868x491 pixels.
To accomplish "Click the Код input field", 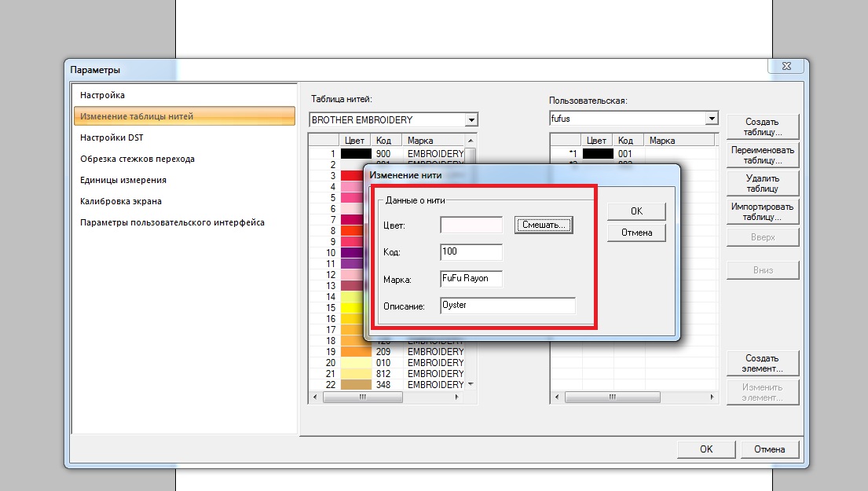I will tap(471, 252).
